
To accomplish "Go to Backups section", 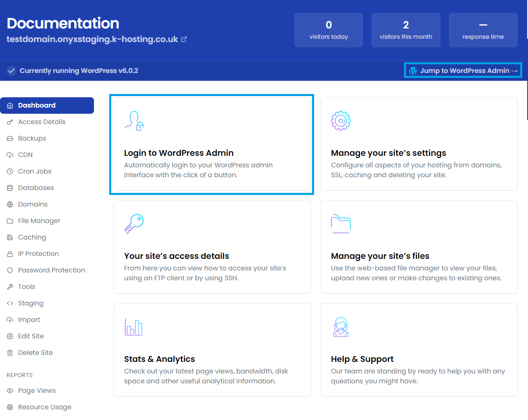I will pyautogui.click(x=47, y=138).
